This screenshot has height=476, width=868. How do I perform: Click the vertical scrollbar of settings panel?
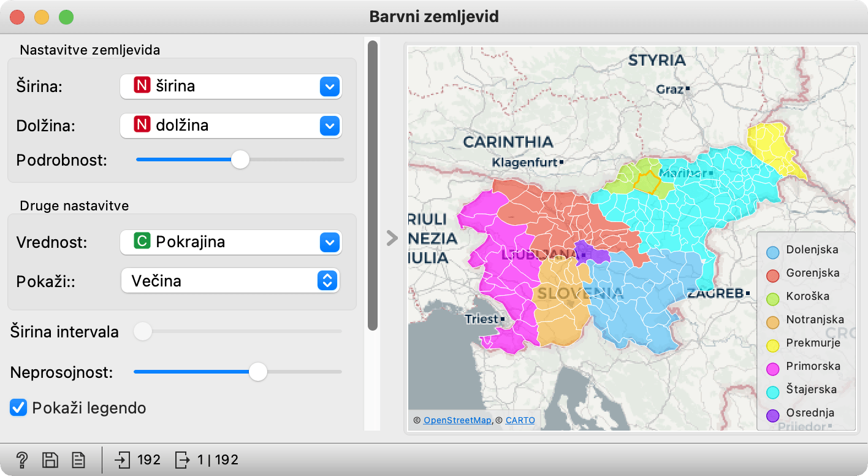pyautogui.click(x=372, y=184)
